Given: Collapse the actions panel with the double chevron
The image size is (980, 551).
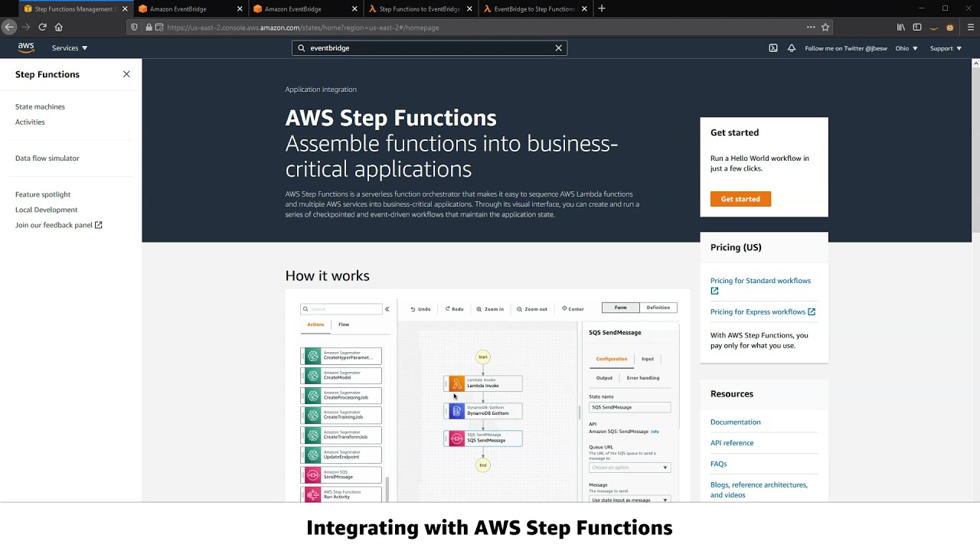Looking at the screenshot, I should click(387, 309).
